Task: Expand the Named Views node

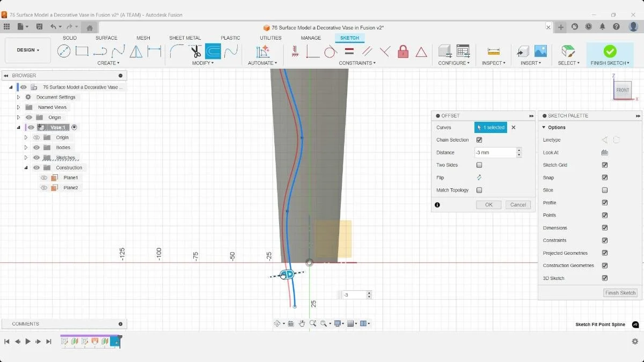Action: 18,107
